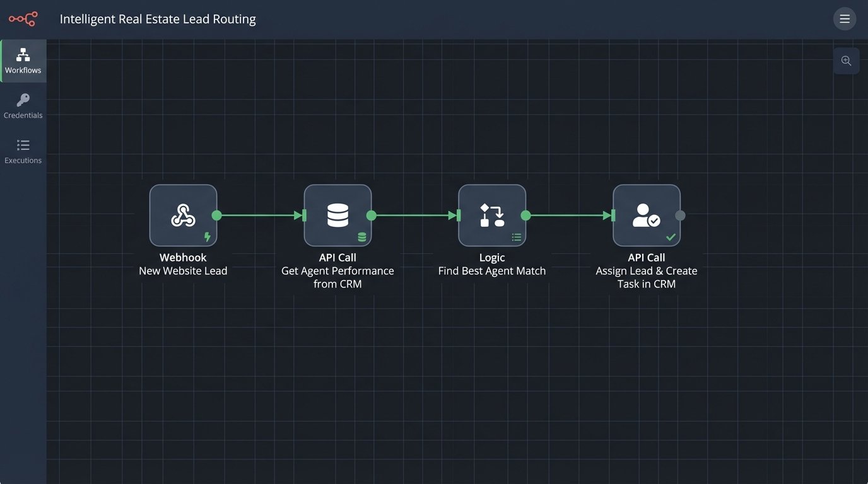Click the 'Find Best Agent Match' label
Screen dimensions: 868x484
492,271
